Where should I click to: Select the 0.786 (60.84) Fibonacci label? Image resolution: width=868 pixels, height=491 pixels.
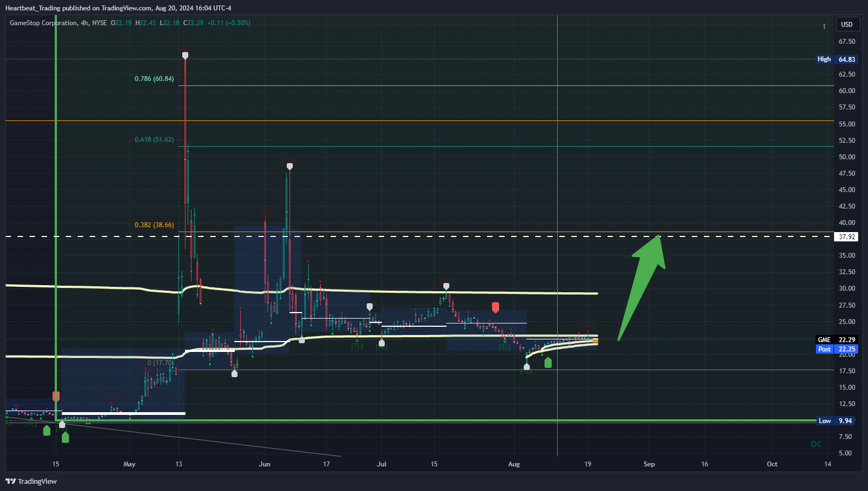[154, 79]
